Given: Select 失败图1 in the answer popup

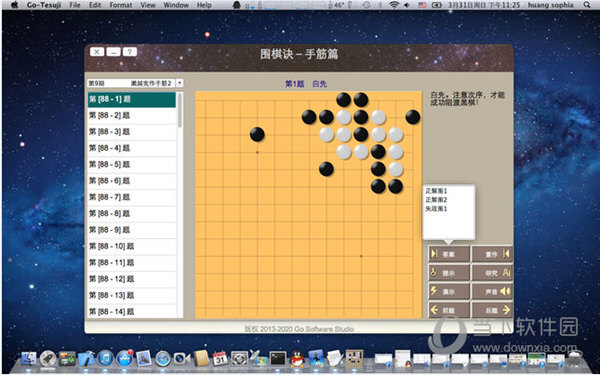Looking at the screenshot, I should pyautogui.click(x=436, y=209).
